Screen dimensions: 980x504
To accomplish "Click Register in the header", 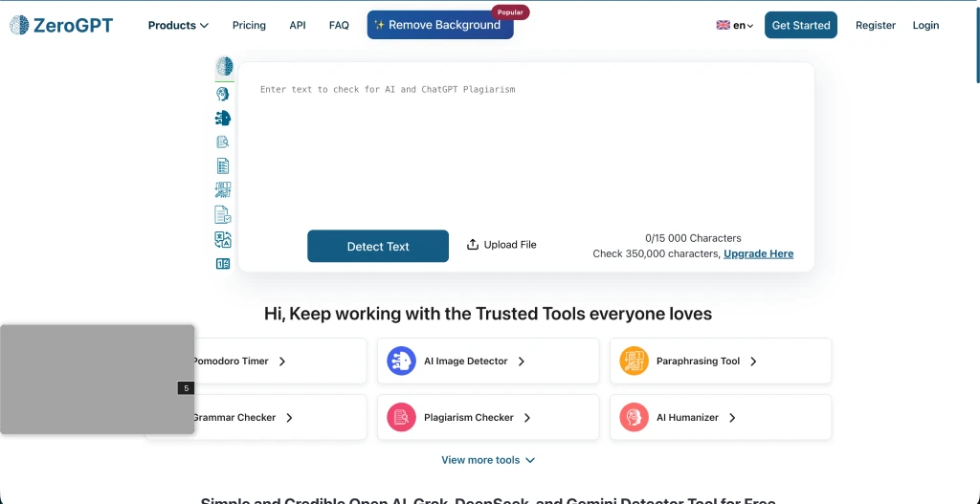I will [x=875, y=25].
